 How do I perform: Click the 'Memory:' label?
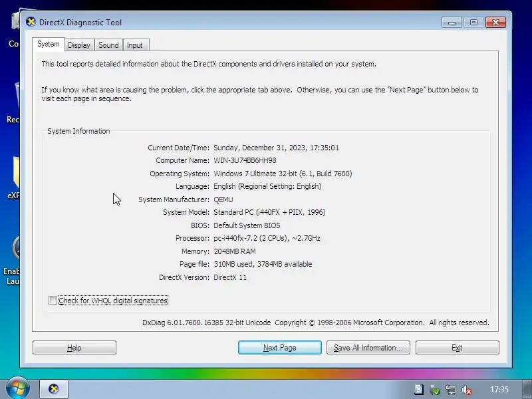[x=196, y=251]
